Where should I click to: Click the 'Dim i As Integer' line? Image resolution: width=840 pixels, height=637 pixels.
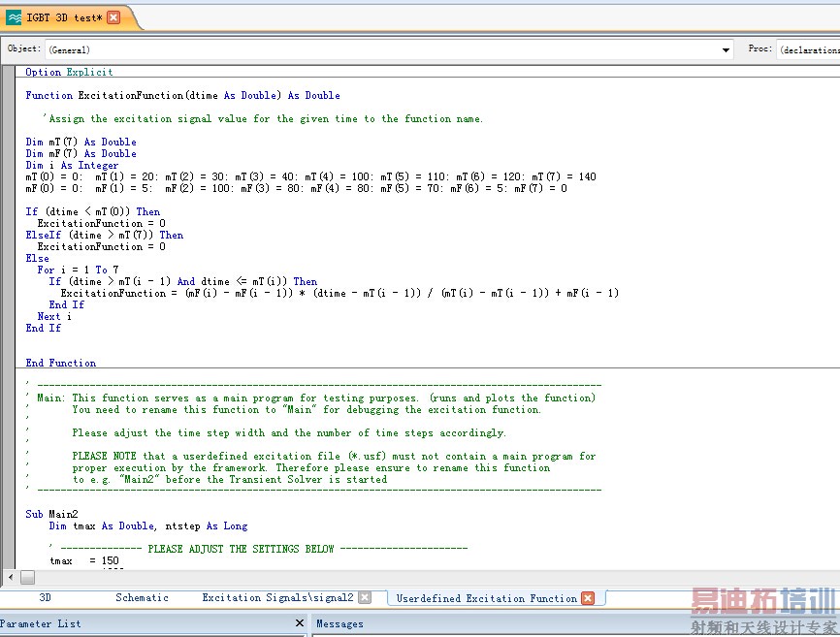click(72, 166)
